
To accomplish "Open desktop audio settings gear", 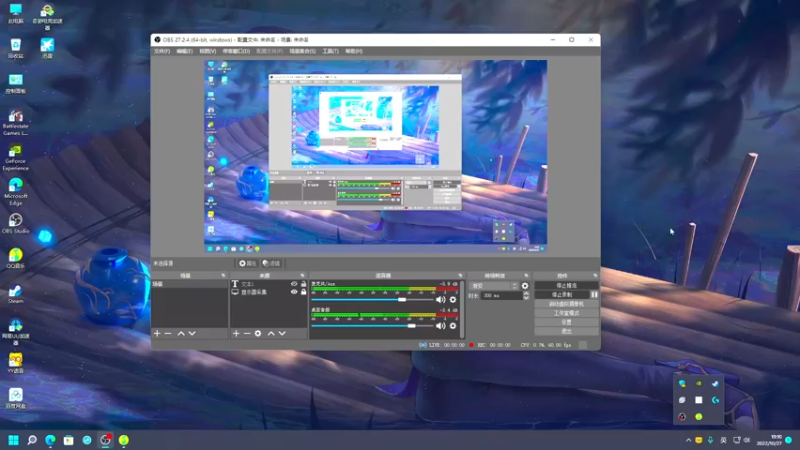I will tap(453, 326).
